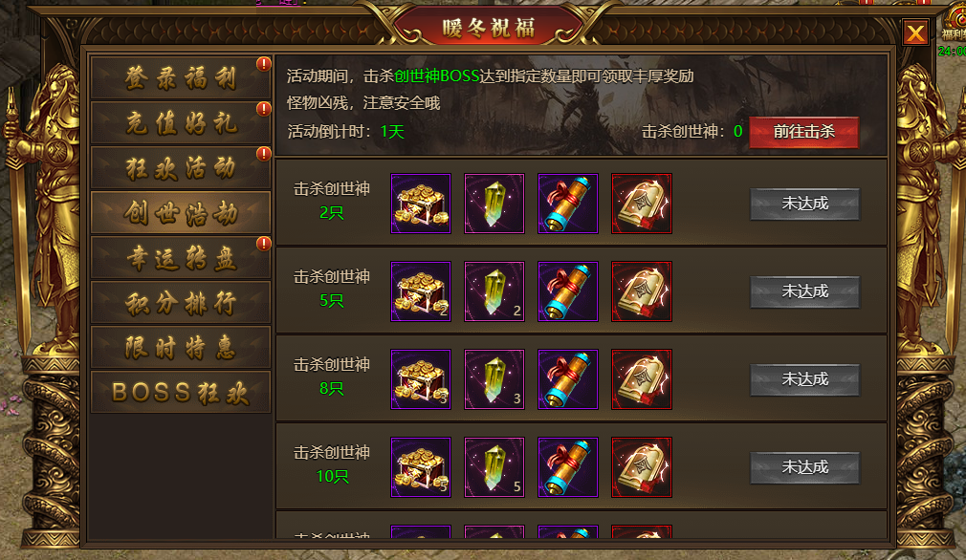The height and width of the screenshot is (560, 966).
Task: Click ribboned scroll icon in 8只 row
Action: (x=568, y=379)
